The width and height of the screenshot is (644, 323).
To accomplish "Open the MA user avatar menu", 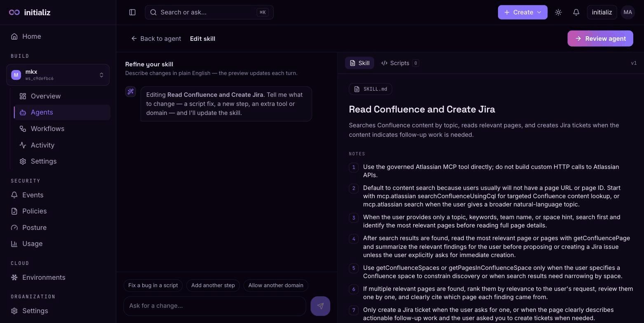I will pyautogui.click(x=628, y=12).
